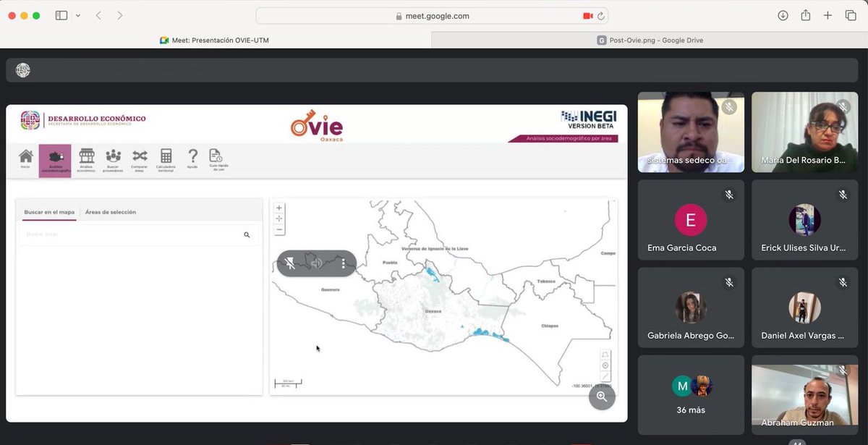Screen dimensions: 868x445
Task: Click the Desarrollo Económico logo
Action: (83, 120)
